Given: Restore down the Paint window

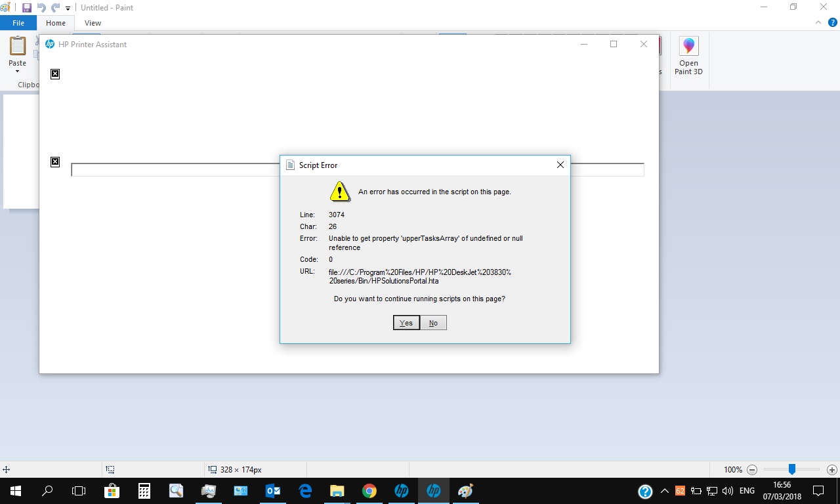Looking at the screenshot, I should pyautogui.click(x=793, y=7).
